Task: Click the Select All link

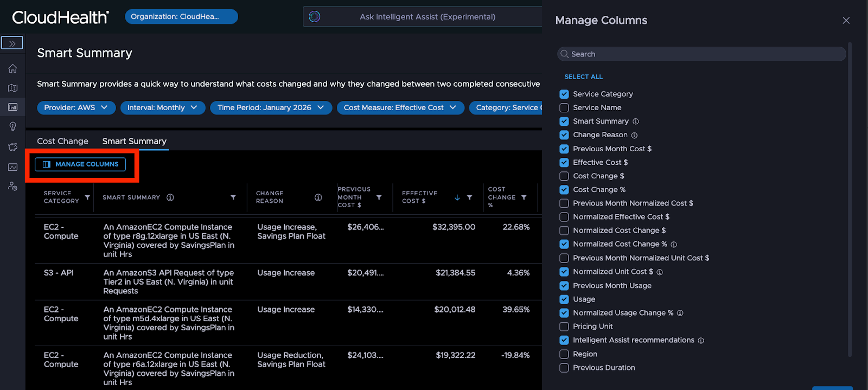Action: [583, 76]
